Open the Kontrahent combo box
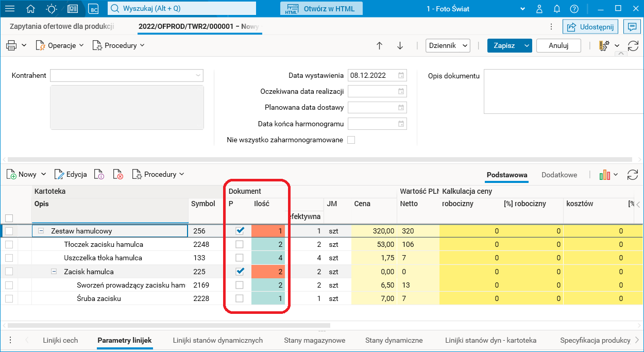The height and width of the screenshot is (352, 644). [x=127, y=75]
